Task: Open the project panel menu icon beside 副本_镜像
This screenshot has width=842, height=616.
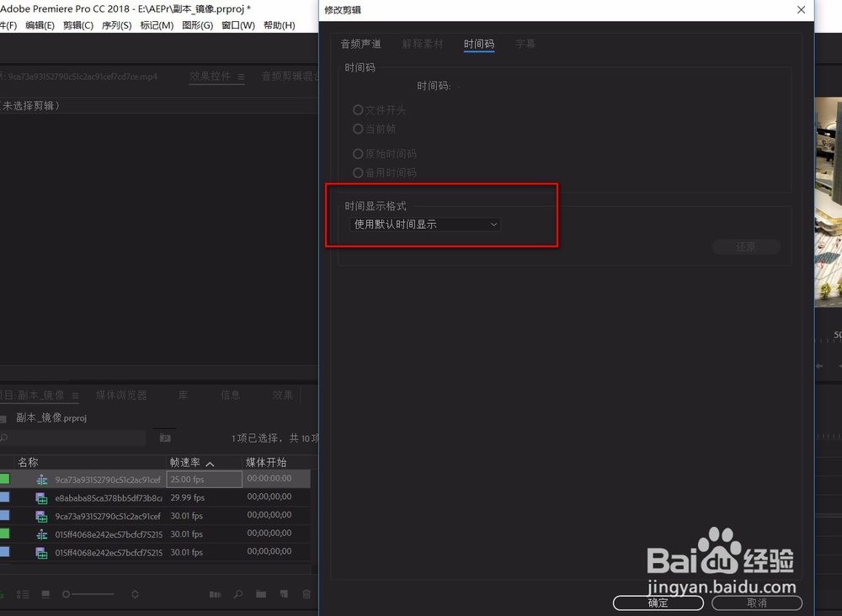Action: coord(75,396)
